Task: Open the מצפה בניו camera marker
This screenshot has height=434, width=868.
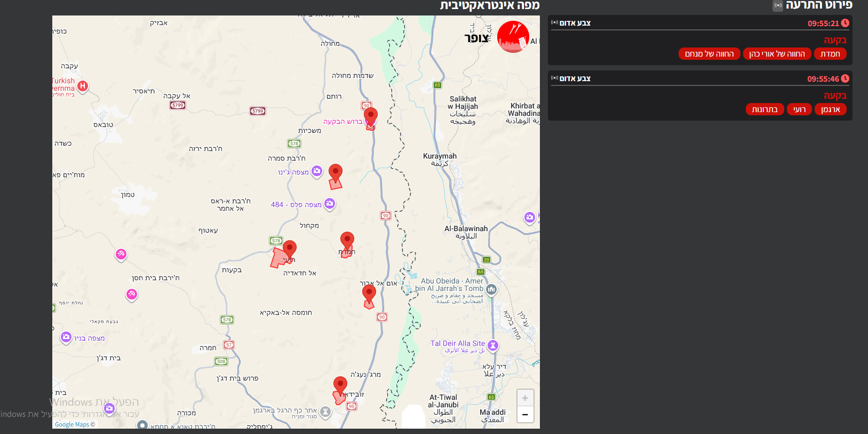Action: (x=66, y=337)
